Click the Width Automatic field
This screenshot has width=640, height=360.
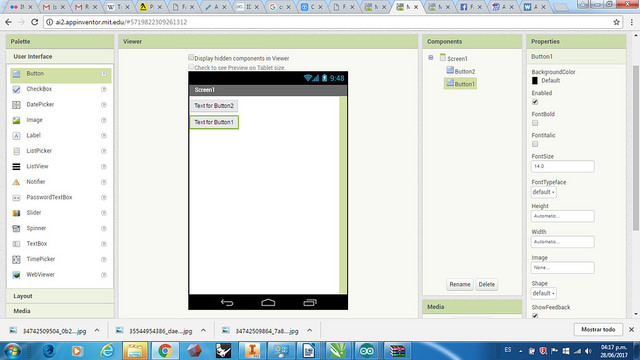pos(562,242)
